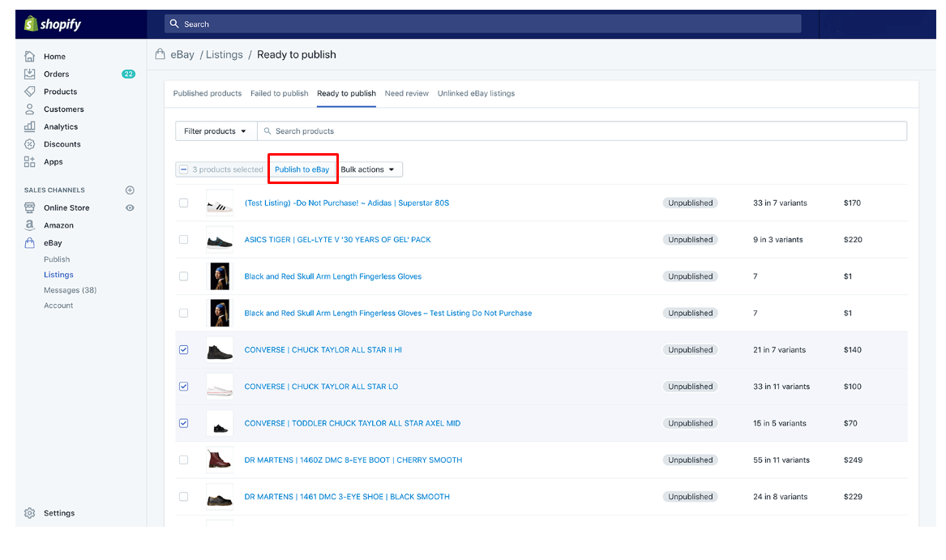Toggle the 3 products selected master checkbox
The height and width of the screenshot is (560, 946).
184,169
